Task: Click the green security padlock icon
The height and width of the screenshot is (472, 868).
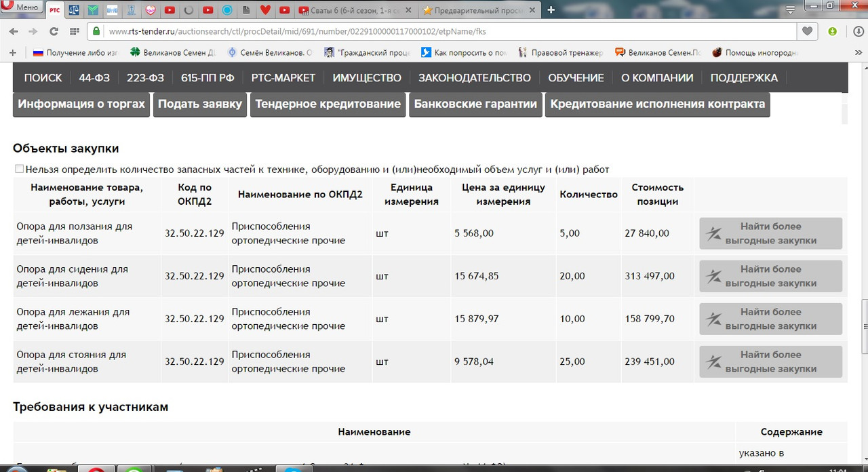Action: click(97, 31)
